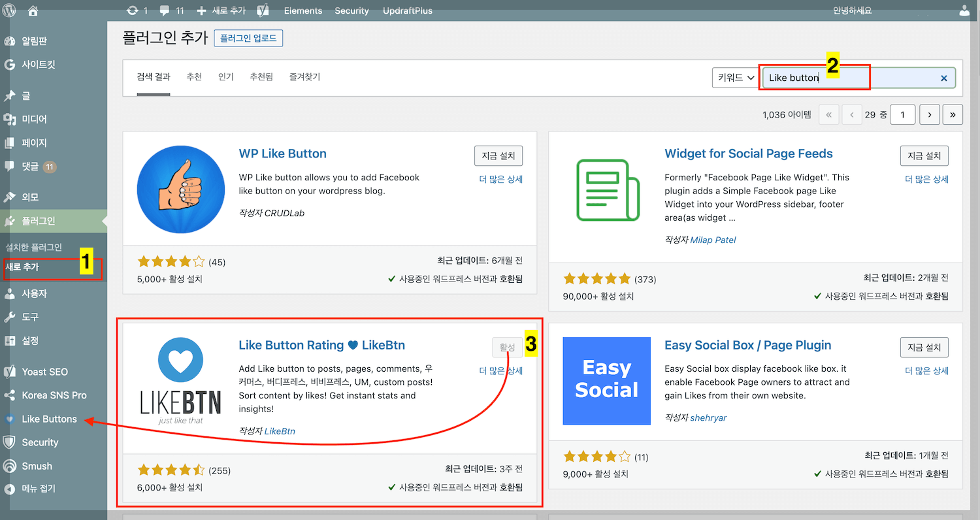980x520 pixels.
Task: Jump to the last results page
Action: pyautogui.click(x=953, y=115)
